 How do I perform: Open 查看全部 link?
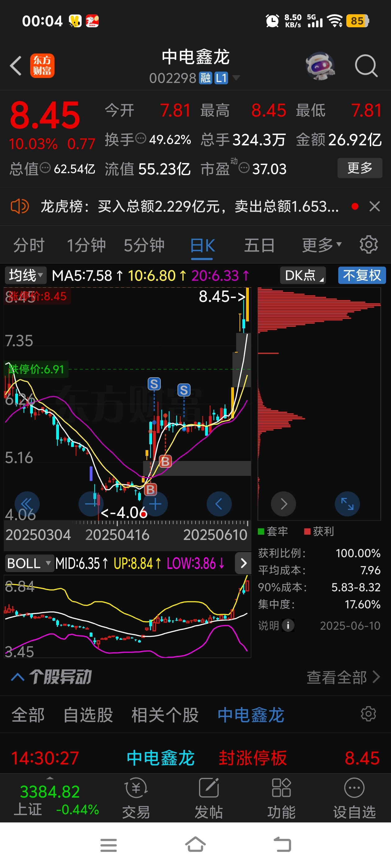tap(343, 677)
